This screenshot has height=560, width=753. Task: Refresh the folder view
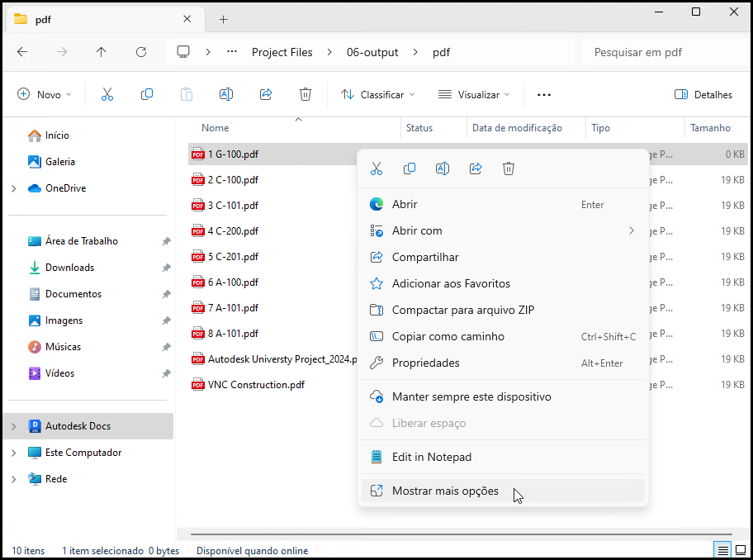[x=141, y=52]
